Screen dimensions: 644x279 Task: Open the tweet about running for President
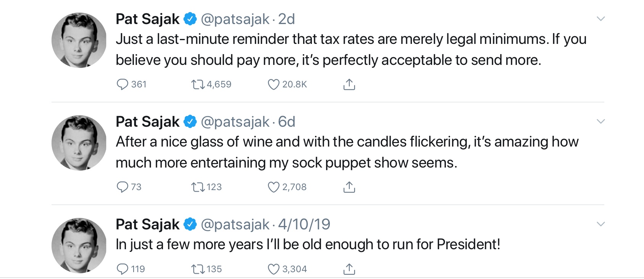coord(308,244)
